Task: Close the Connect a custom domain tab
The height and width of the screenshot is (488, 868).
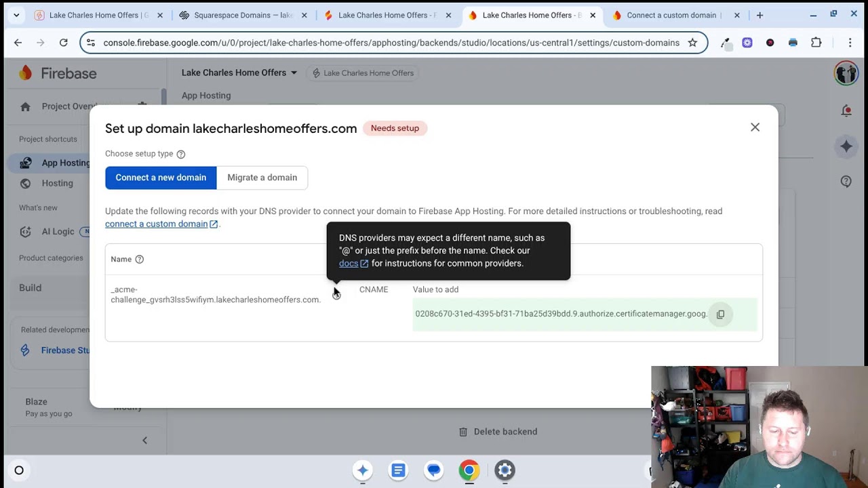Action: [736, 15]
